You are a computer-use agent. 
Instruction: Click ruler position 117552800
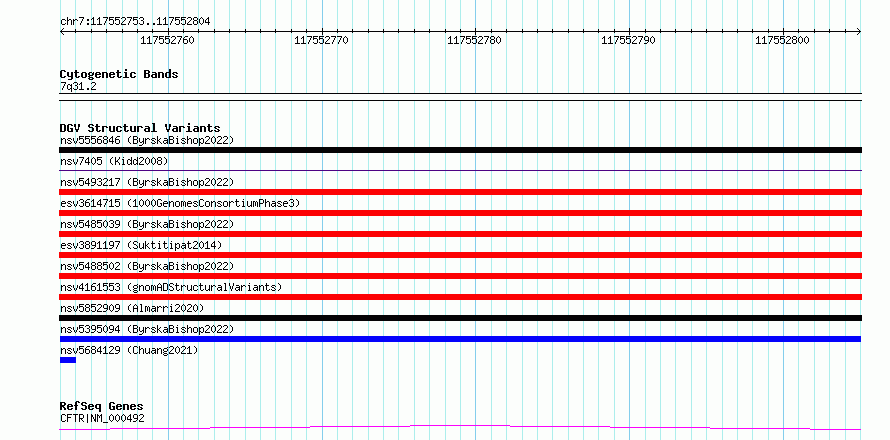click(x=782, y=40)
